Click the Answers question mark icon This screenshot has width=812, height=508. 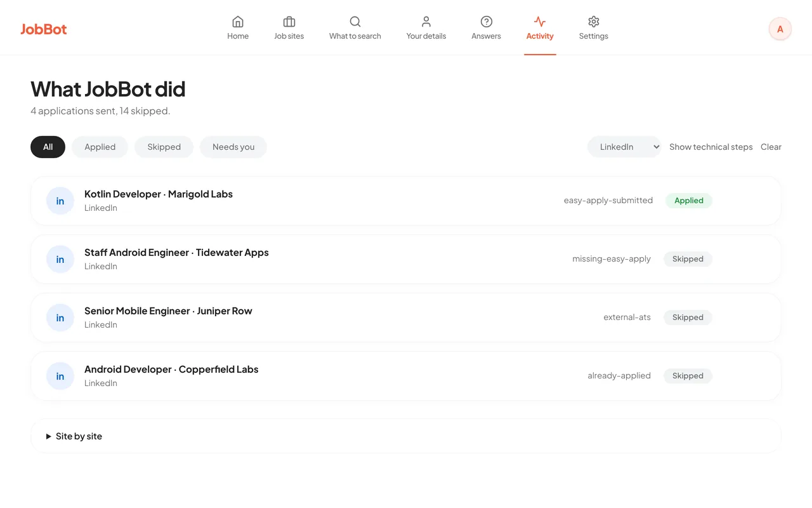[487, 22]
